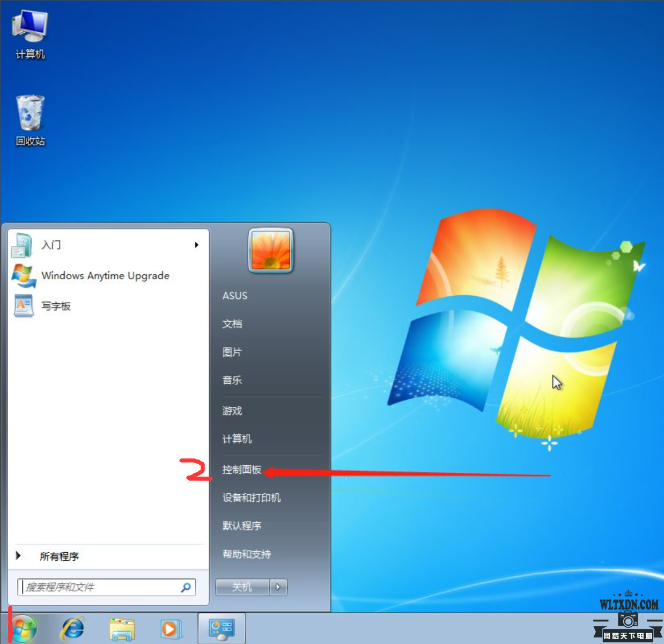This screenshot has width=664, height=644.
Task: Click the search magnifier icon
Action: click(x=186, y=587)
